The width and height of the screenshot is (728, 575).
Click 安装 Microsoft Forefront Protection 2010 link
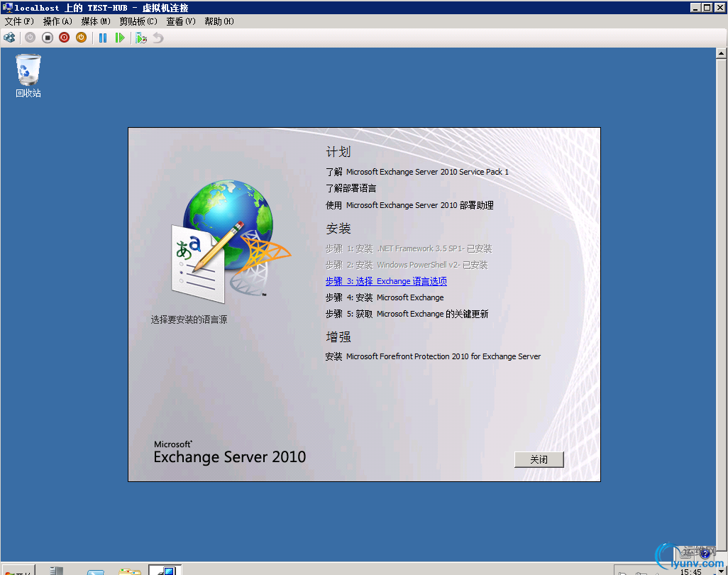(x=433, y=356)
